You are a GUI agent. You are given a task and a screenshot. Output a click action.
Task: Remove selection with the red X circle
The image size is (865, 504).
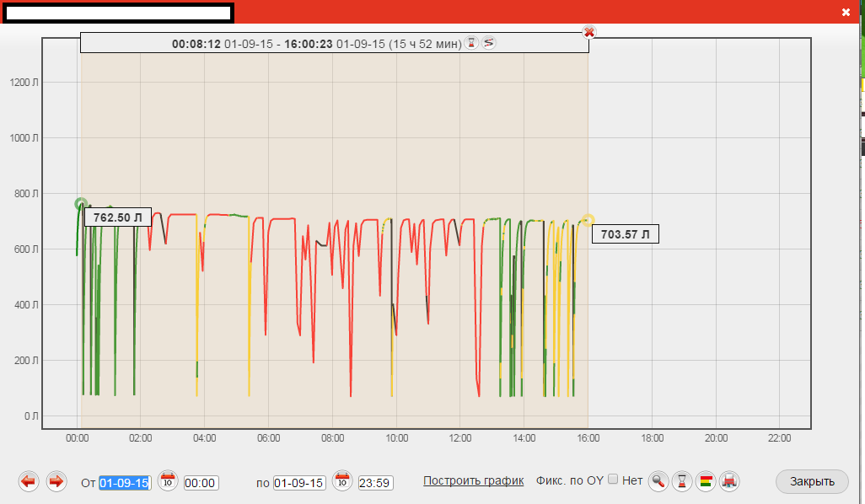pos(589,32)
